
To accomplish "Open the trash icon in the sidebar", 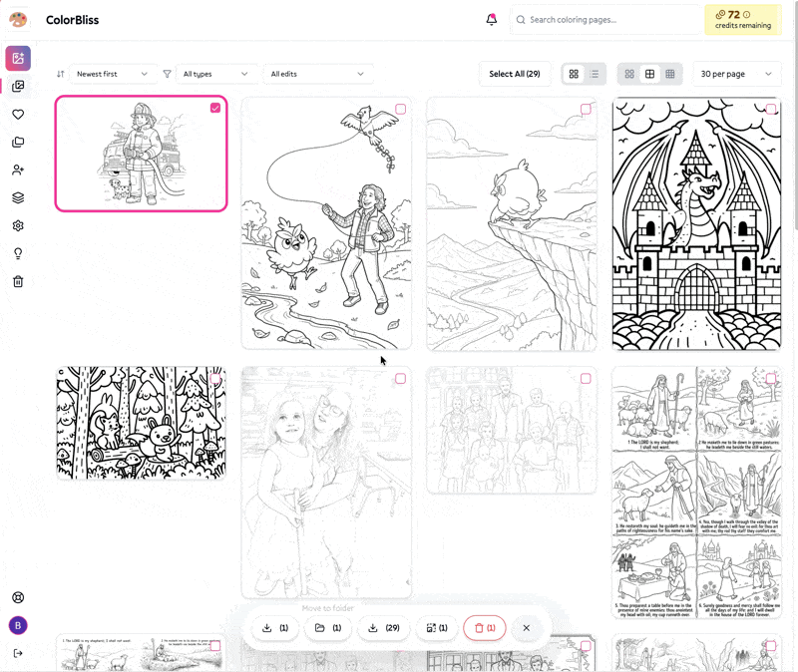I will (x=18, y=282).
